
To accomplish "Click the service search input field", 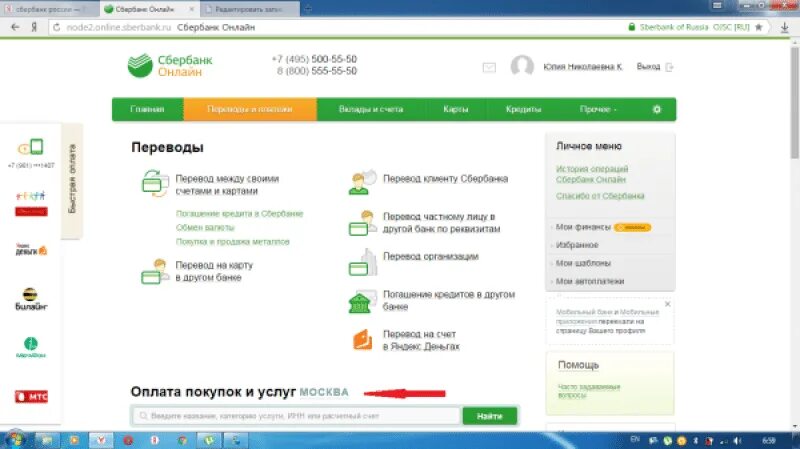I will [x=296, y=416].
